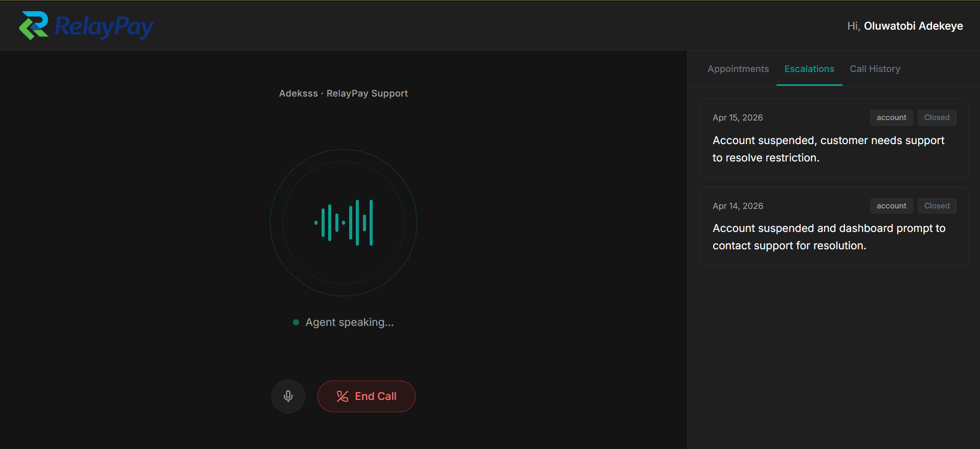End the current call
Screen dimensions: 980x449
coord(367,396)
